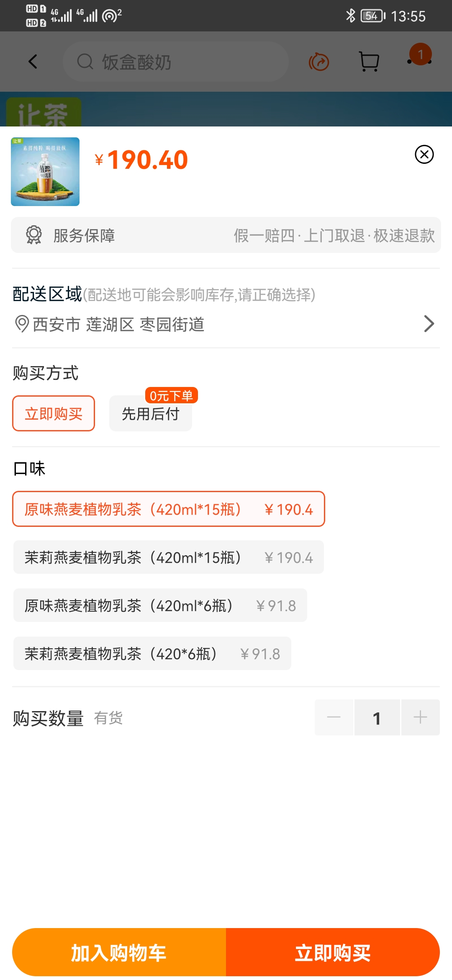The height and width of the screenshot is (980, 452).
Task: Select 立即购买 purchase method option
Action: coord(54,413)
